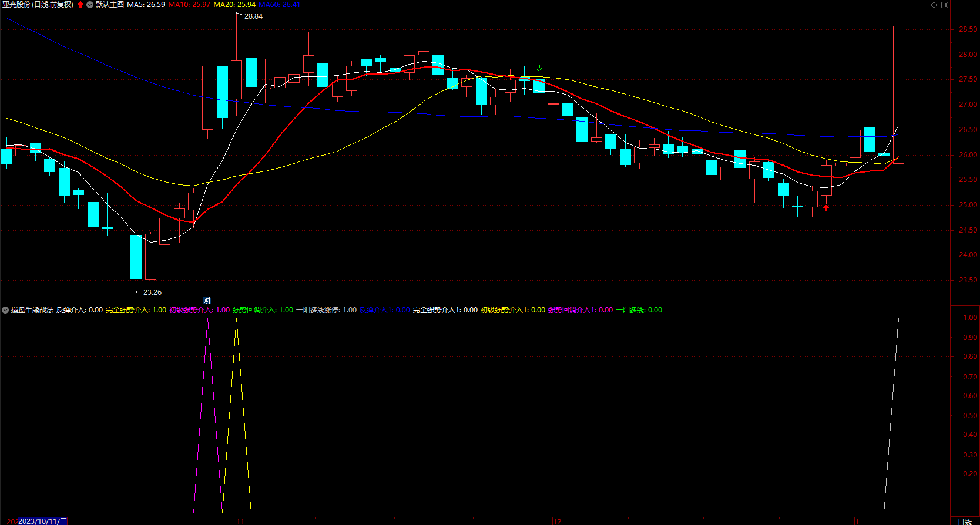Viewport: 980px width, 525px height.
Task: Click the 强势回调介入: 1.00 value
Action: [x=263, y=310]
